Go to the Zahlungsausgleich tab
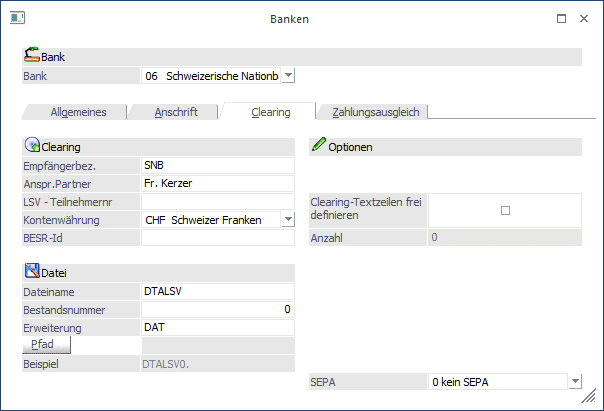This screenshot has width=604, height=411. pyautogui.click(x=374, y=112)
